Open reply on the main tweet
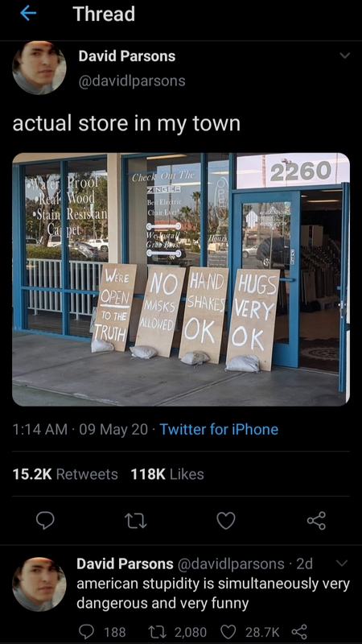Viewport: 362px width, 644px height. [45, 520]
